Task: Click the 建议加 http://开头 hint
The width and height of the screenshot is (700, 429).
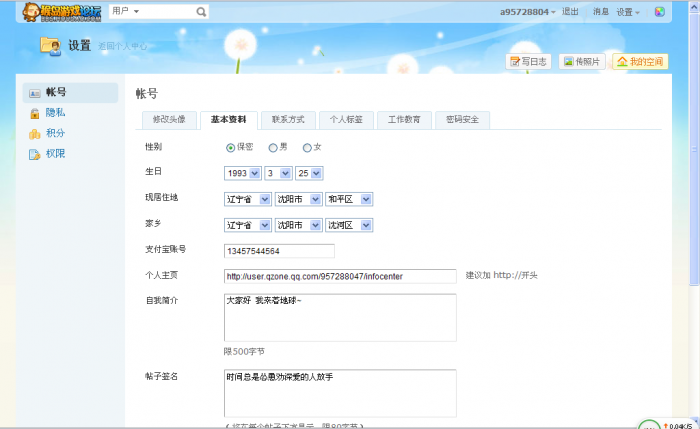Action: tap(502, 275)
